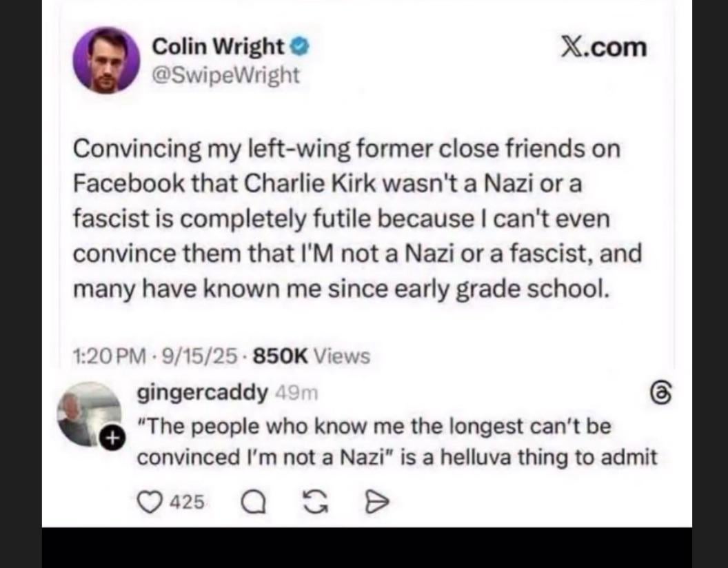Click the 425 likes count

click(186, 503)
